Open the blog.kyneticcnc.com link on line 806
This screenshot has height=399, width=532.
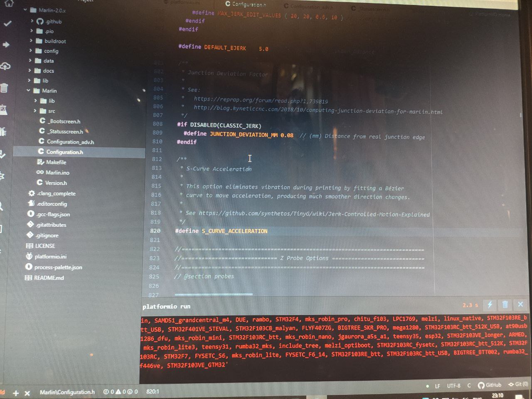(318, 110)
